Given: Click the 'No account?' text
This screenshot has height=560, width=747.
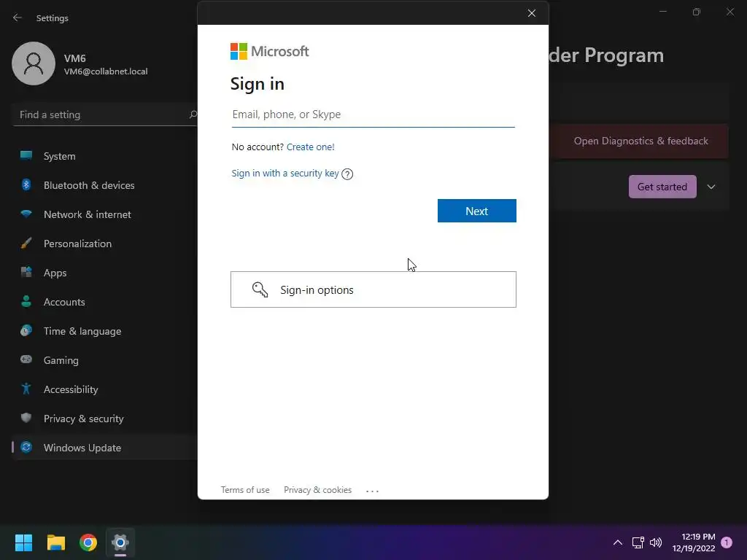Looking at the screenshot, I should click(258, 147).
